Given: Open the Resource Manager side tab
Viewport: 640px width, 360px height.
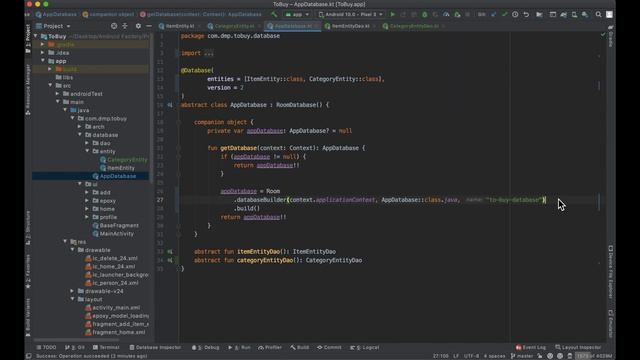Looking at the screenshot, I should (x=28, y=90).
